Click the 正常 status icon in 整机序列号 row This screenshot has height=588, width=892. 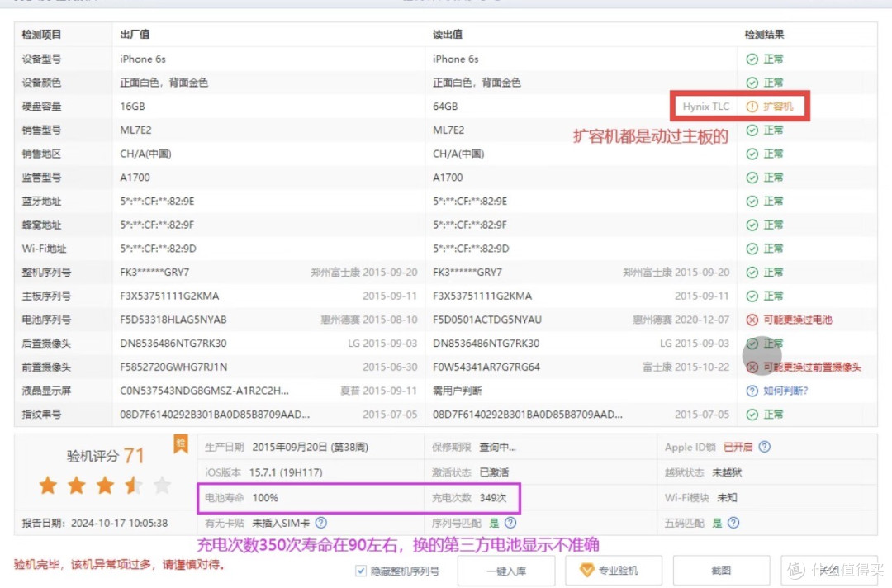(752, 273)
